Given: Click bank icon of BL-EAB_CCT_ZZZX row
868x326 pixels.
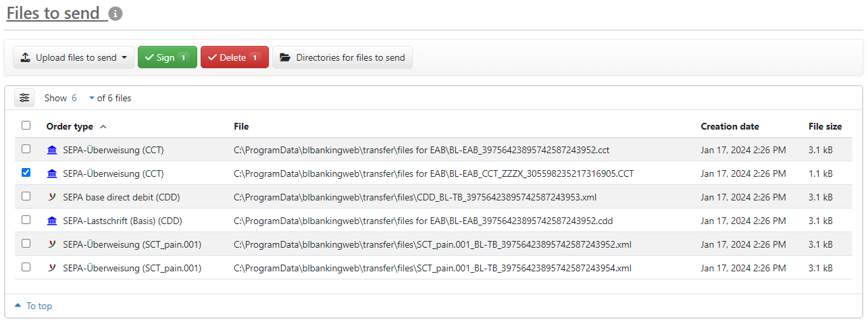Looking at the screenshot, I should point(52,173).
